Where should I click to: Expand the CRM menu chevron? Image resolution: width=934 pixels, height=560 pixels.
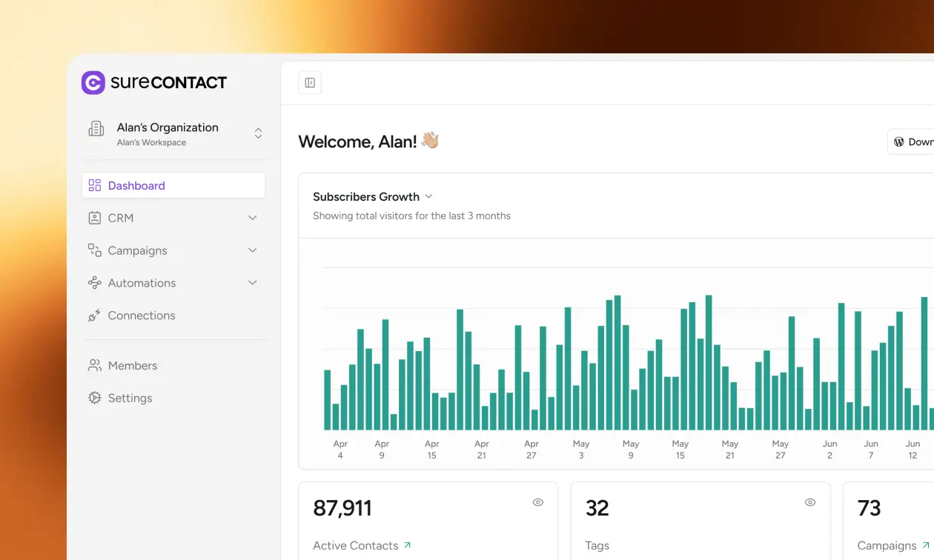coord(253,218)
